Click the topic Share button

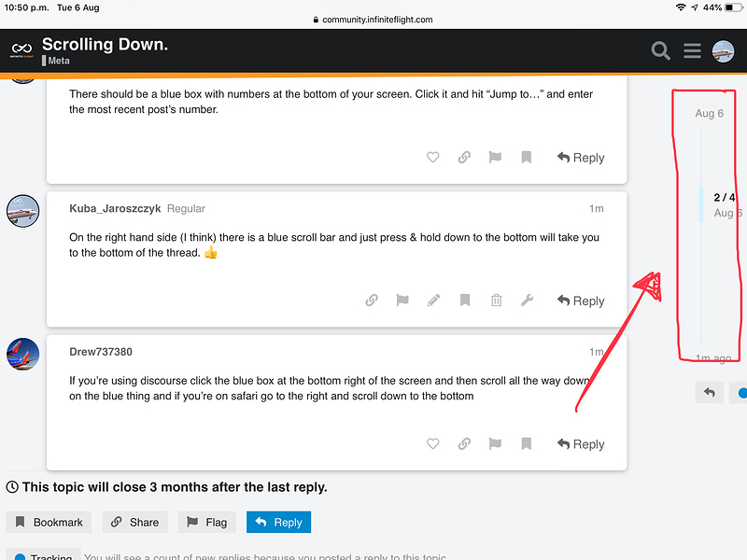click(134, 523)
